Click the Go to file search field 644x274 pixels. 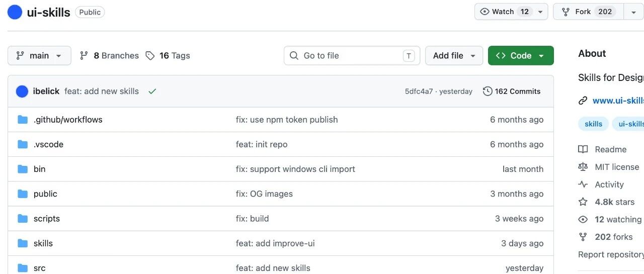pyautogui.click(x=352, y=56)
